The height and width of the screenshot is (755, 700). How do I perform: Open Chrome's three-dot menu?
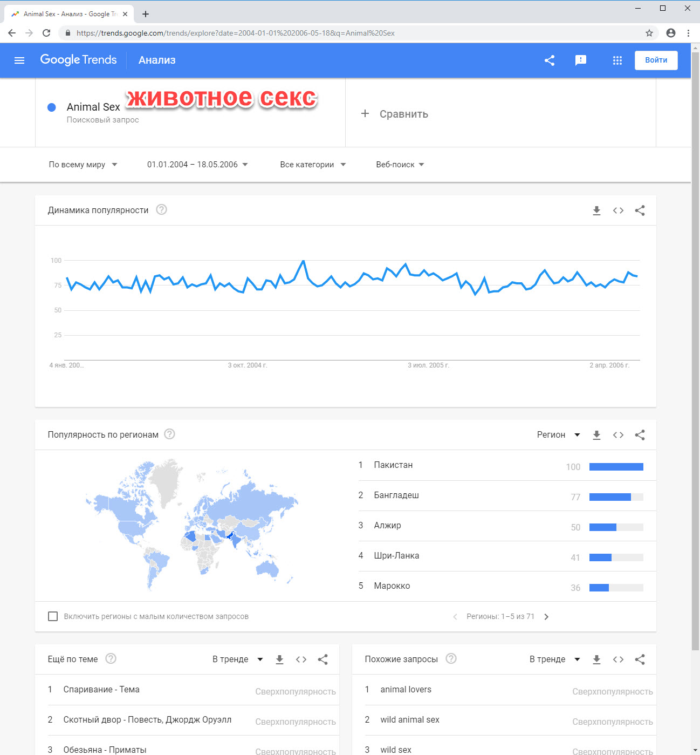(x=688, y=33)
